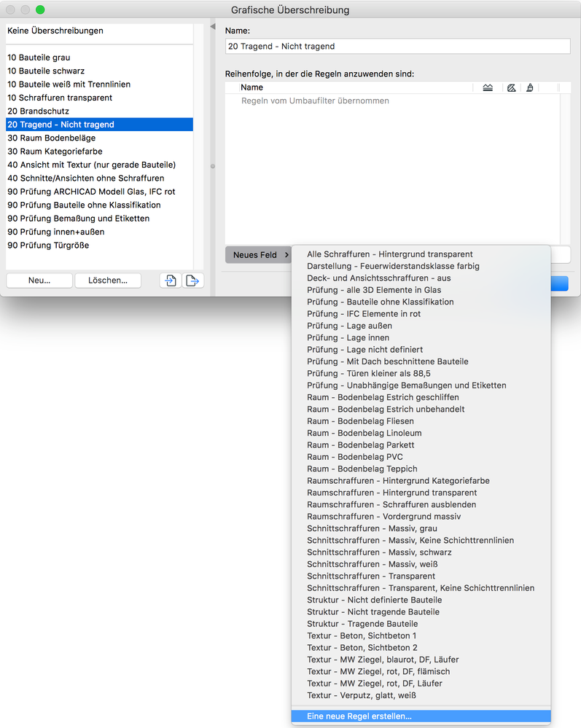Choose Schnittschraffuren - Massiv, weiß
Screen dimensions: 581x728
[372, 564]
